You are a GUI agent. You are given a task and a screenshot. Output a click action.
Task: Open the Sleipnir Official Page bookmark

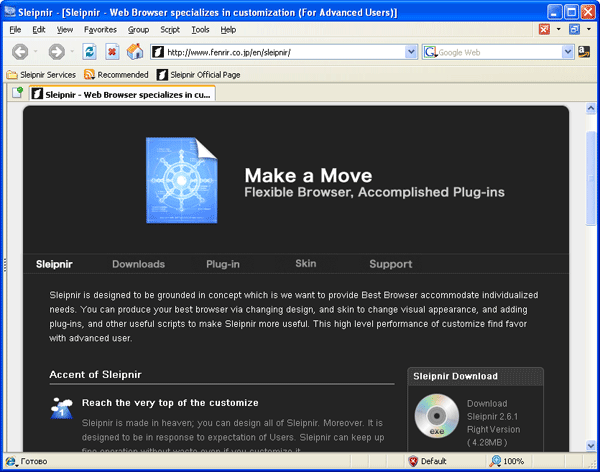pyautogui.click(x=199, y=75)
